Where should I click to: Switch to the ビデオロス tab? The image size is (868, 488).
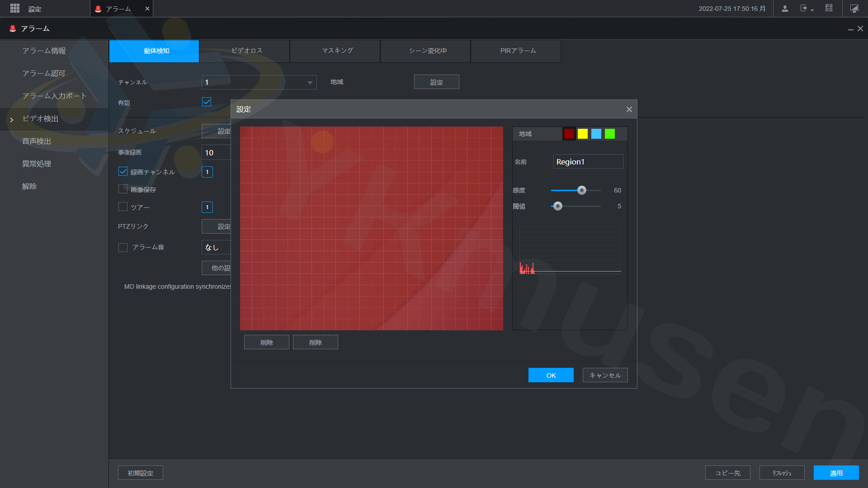(x=246, y=51)
